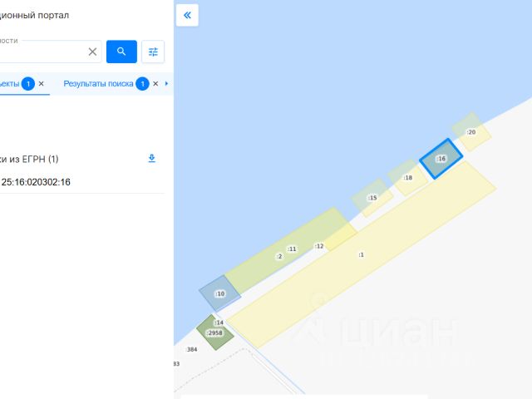Select large yellow parcel :1
532x399 pixels.
[x=361, y=254]
